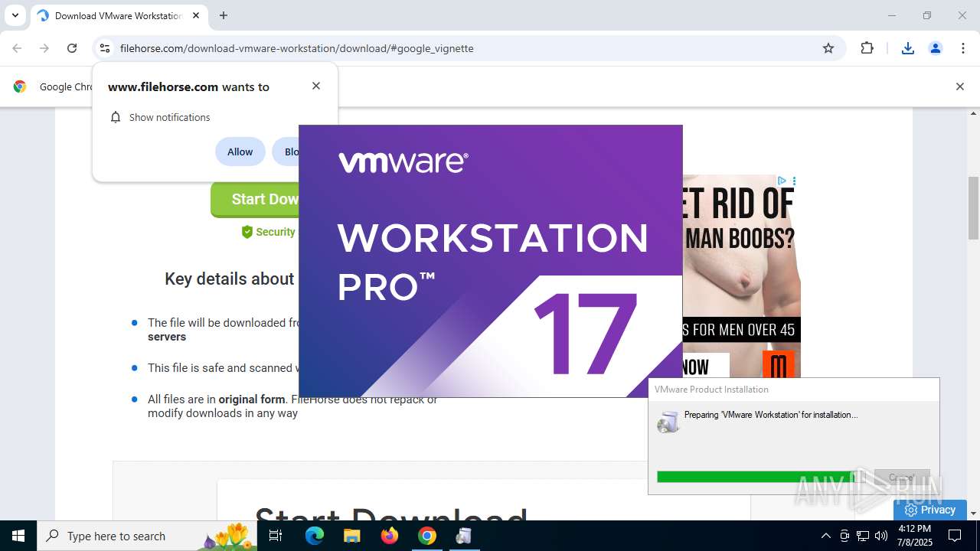This screenshot has width=980, height=551.
Task: Close the Download VMware Workstation tab
Action: (x=196, y=15)
